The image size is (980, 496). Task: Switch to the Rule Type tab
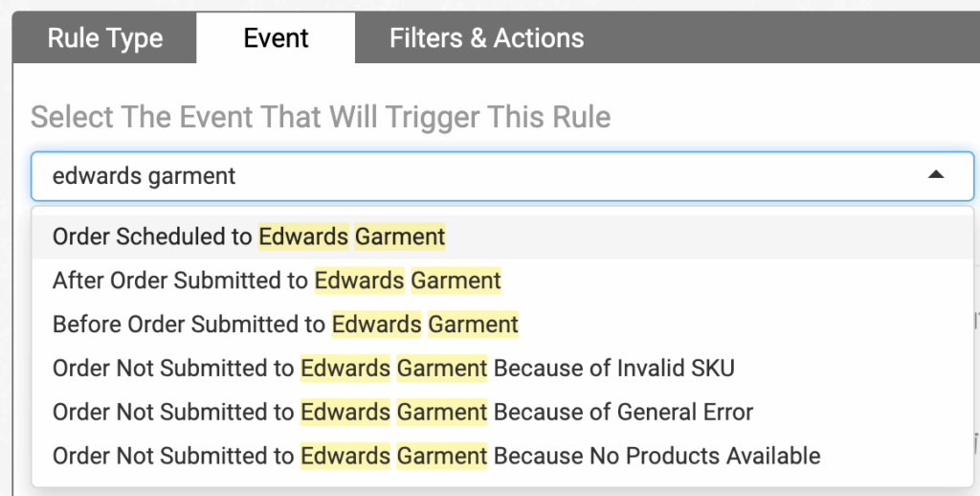(105, 38)
